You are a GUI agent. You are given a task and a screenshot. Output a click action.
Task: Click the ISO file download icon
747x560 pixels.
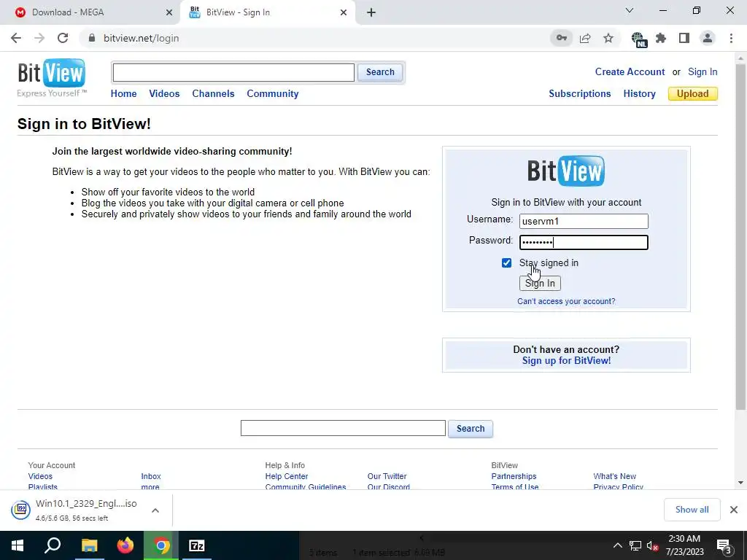coord(20,510)
